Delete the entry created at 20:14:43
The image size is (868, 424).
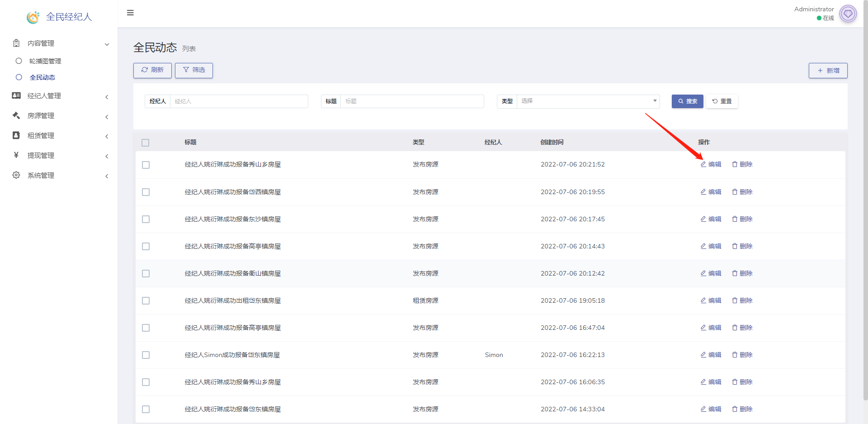[742, 246]
